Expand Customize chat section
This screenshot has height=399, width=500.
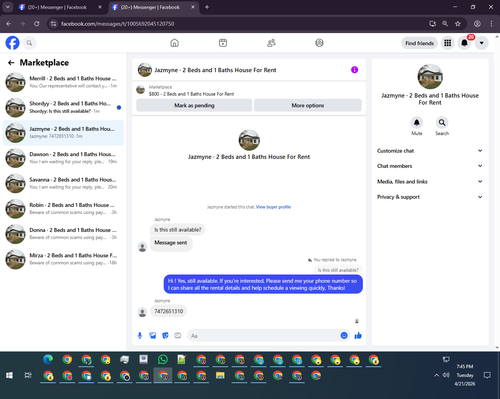(x=430, y=151)
